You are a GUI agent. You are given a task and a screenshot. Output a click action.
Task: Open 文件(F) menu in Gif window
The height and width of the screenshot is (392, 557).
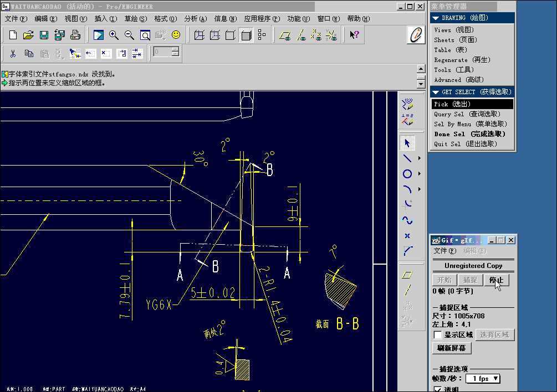pos(444,251)
